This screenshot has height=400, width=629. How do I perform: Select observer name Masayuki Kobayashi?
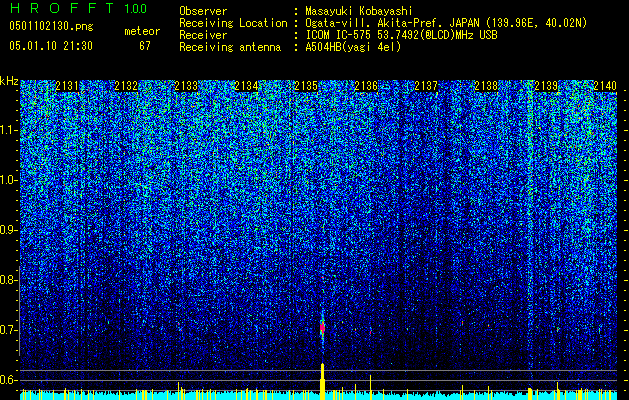click(359, 11)
